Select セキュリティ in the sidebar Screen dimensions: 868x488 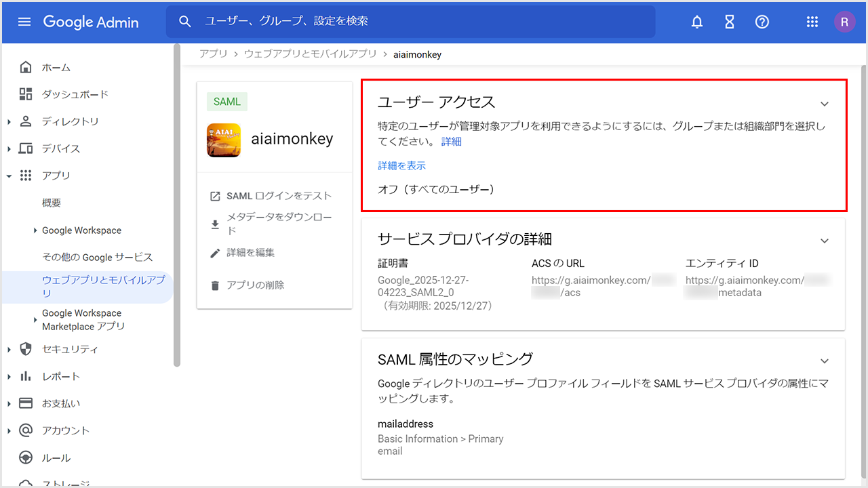69,349
